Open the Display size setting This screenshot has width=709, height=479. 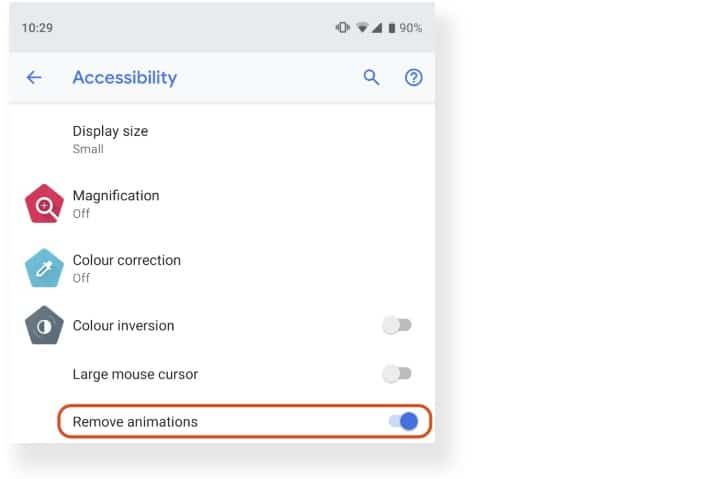coord(222,139)
